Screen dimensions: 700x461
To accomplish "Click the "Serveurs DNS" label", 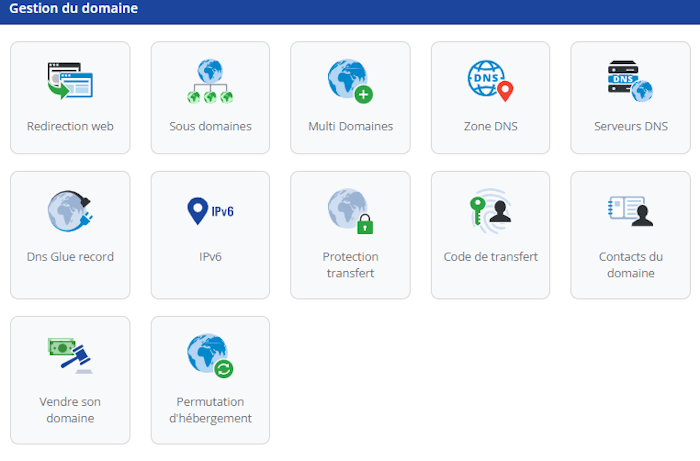I will (x=631, y=126).
